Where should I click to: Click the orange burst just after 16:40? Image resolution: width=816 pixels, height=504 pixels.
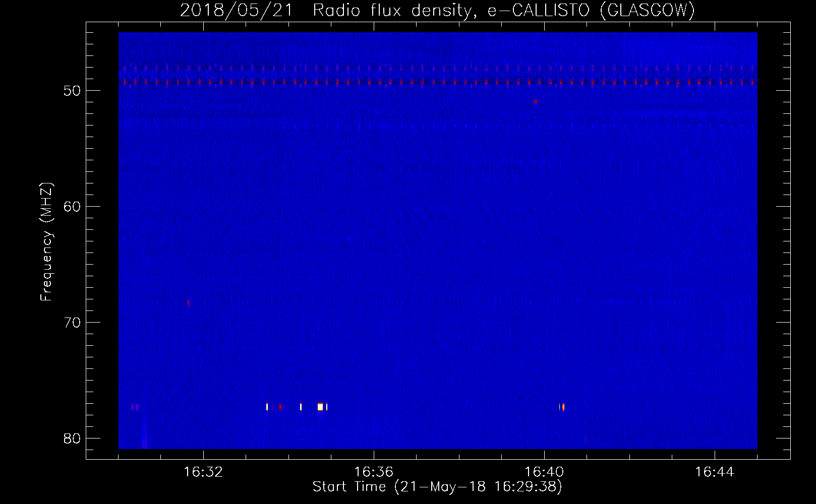coord(562,407)
